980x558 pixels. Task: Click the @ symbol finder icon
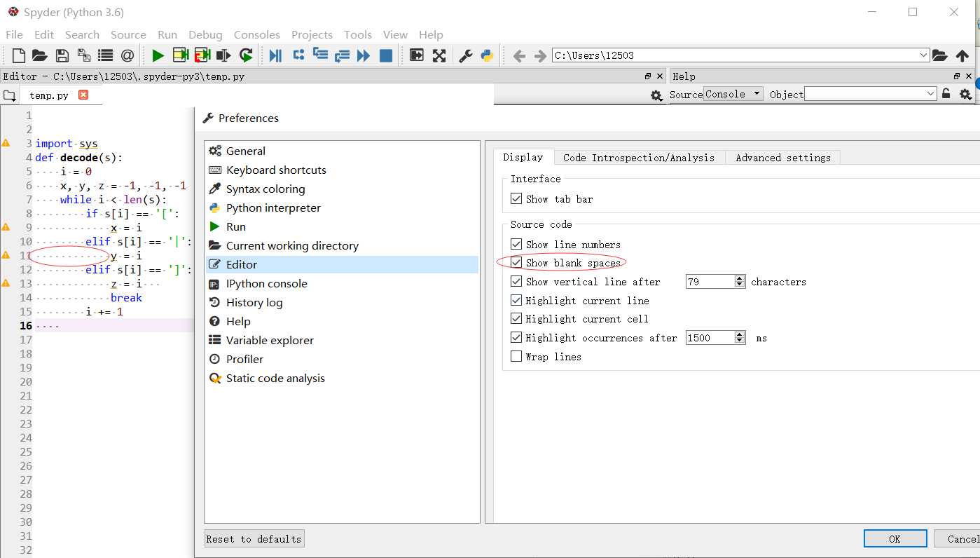(x=127, y=55)
